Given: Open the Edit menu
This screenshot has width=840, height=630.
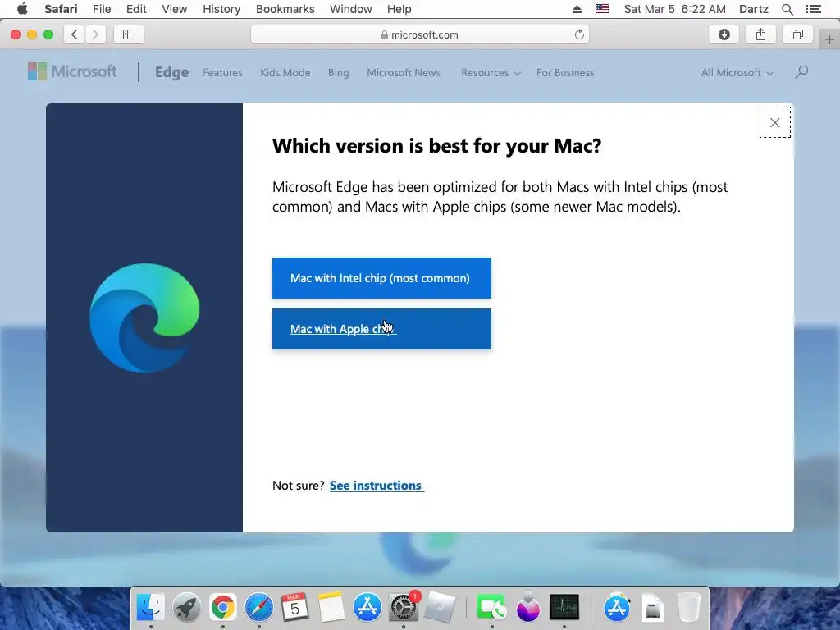Looking at the screenshot, I should click(x=136, y=9).
